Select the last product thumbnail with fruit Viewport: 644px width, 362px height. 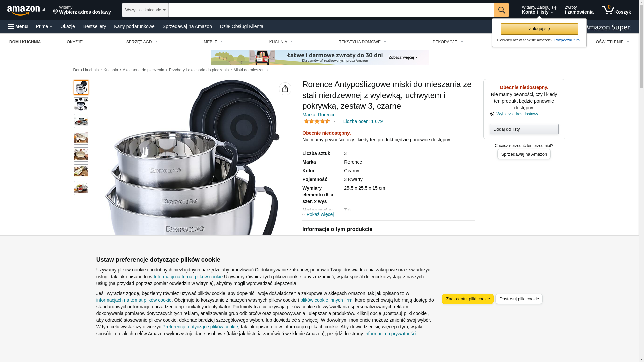(81, 188)
